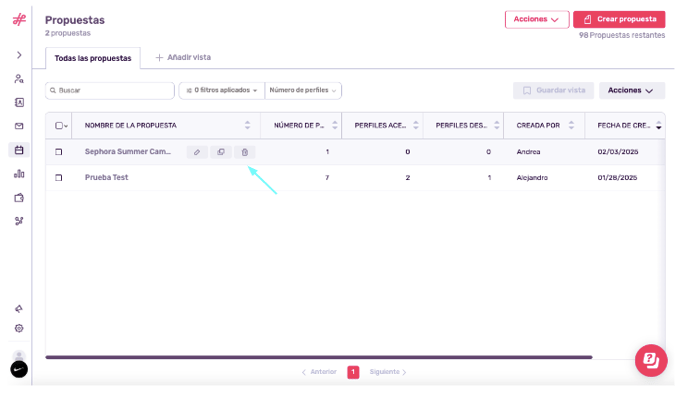This screenshot has height=397, width=688.
Task: Open the branching workflow sidebar icon
Action: point(19,221)
